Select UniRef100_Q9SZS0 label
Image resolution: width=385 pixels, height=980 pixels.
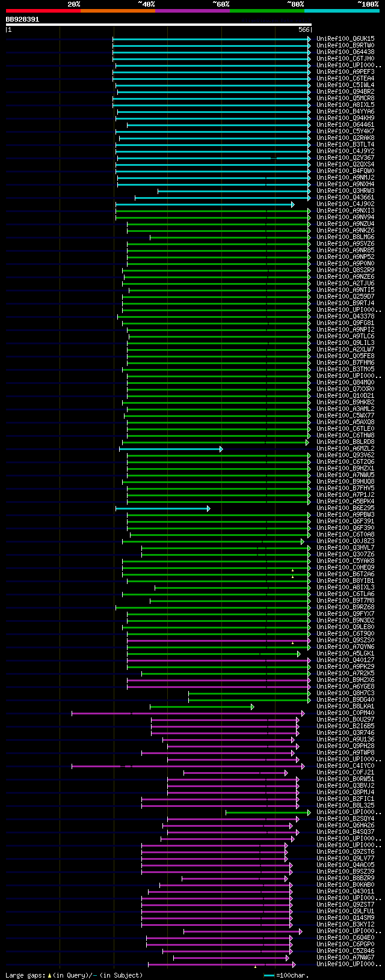(x=345, y=641)
